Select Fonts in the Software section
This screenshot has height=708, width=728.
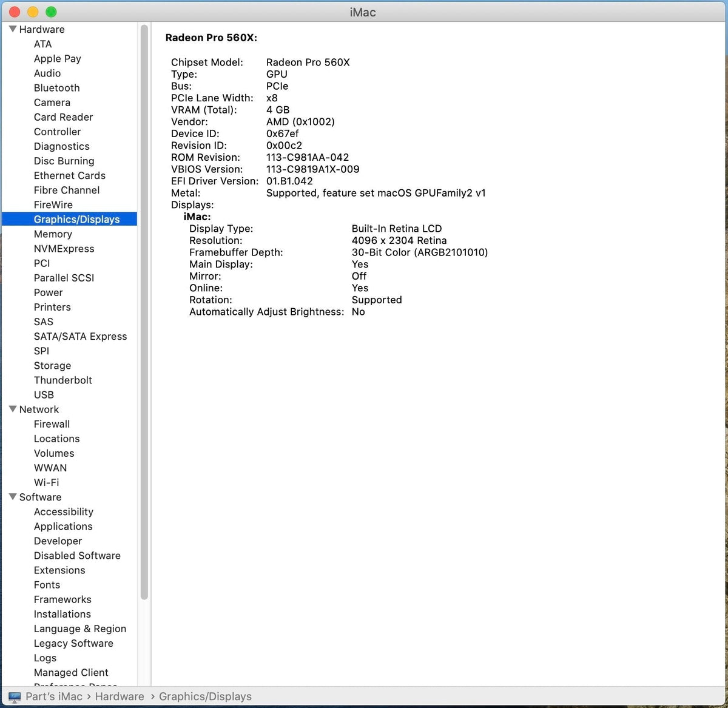[x=47, y=584]
